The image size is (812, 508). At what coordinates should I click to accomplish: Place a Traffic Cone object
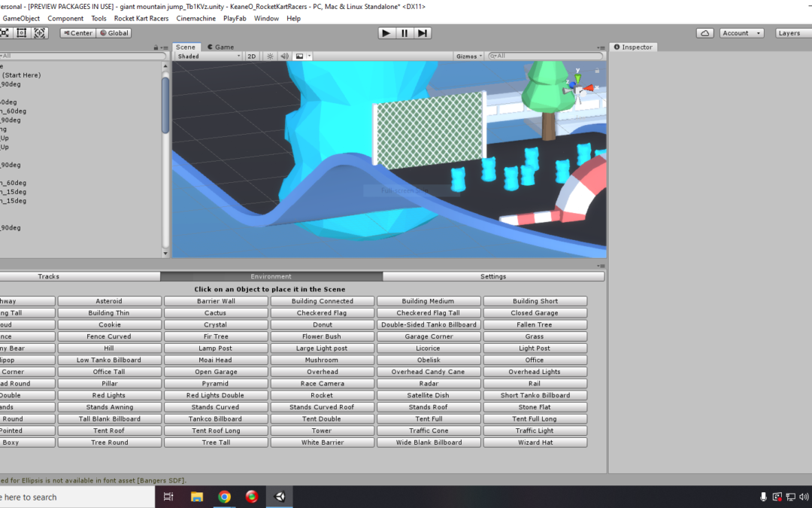point(429,430)
